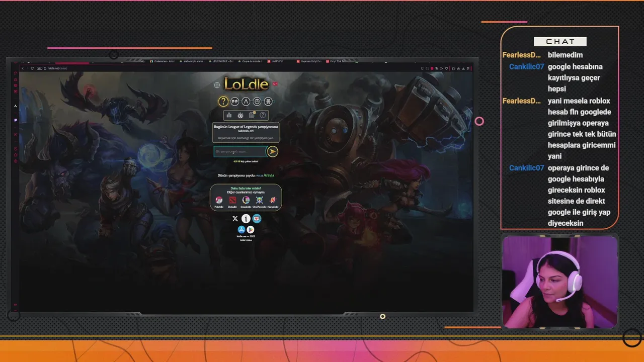
Task: Click chat message 'bilemedim'
Action: (x=565, y=55)
